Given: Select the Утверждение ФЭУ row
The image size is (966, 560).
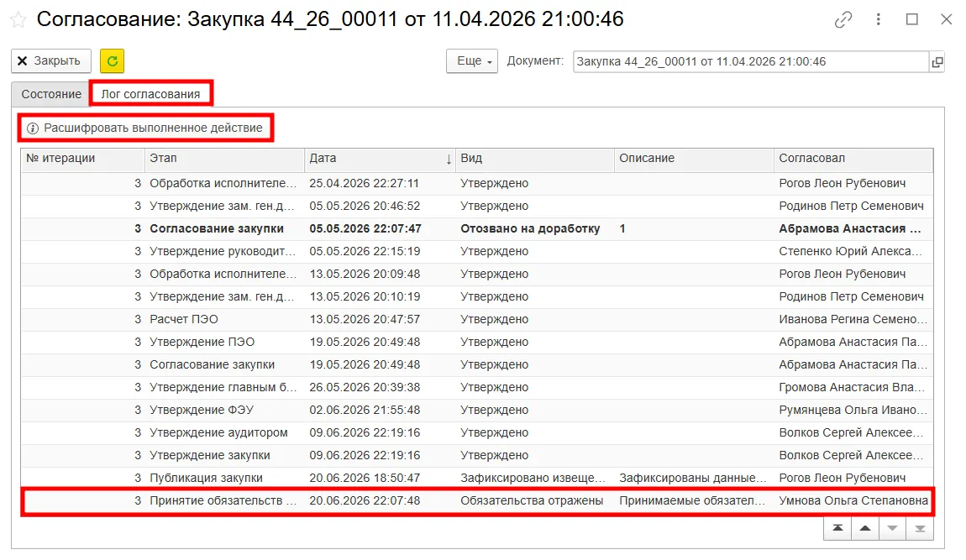Looking at the screenshot, I should 477,410.
